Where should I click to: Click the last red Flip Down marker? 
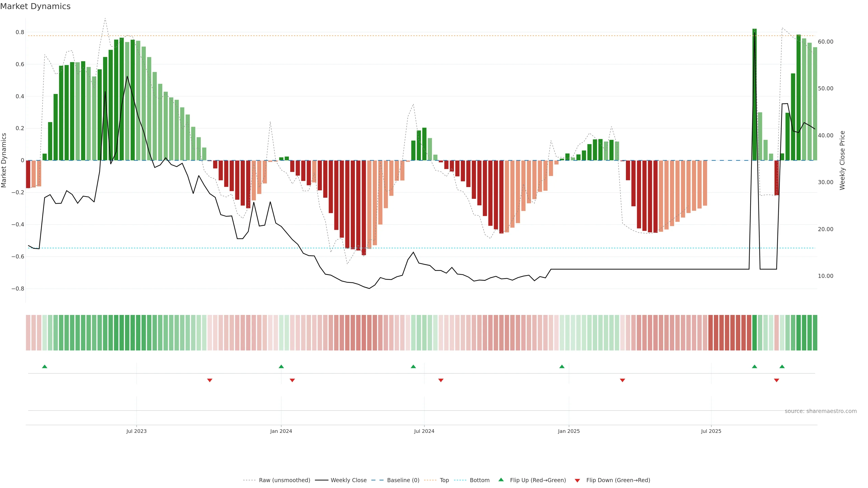click(x=777, y=380)
